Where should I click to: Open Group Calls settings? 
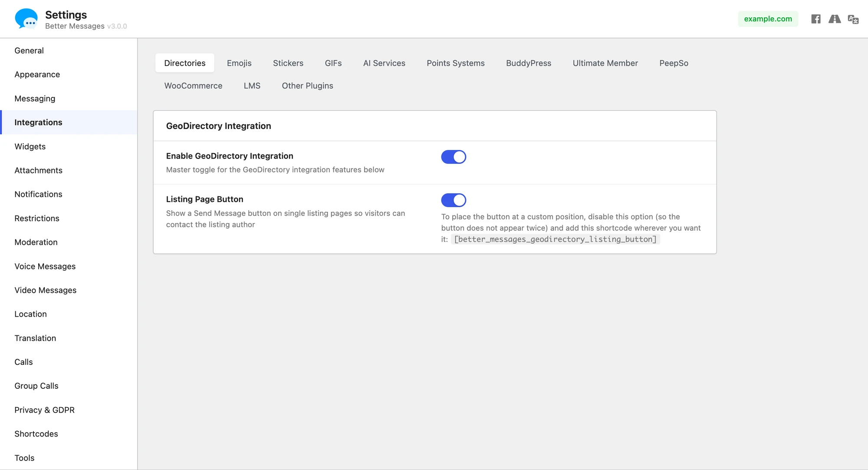point(69,386)
